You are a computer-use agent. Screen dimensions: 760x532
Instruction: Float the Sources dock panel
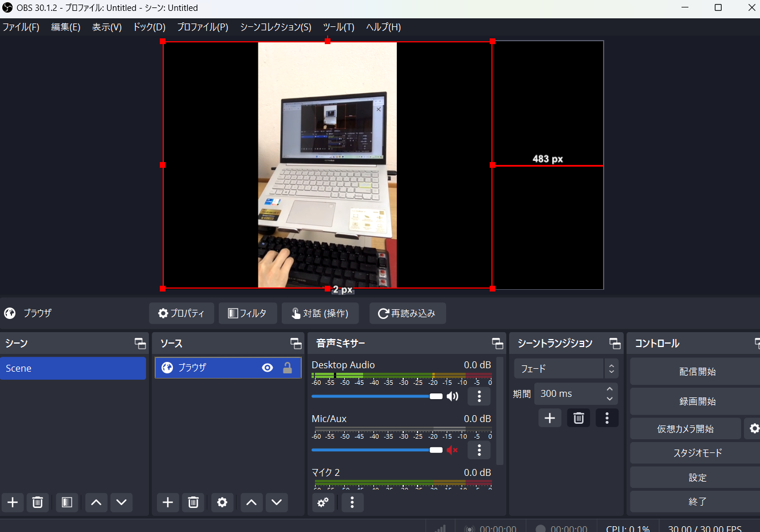pos(296,343)
